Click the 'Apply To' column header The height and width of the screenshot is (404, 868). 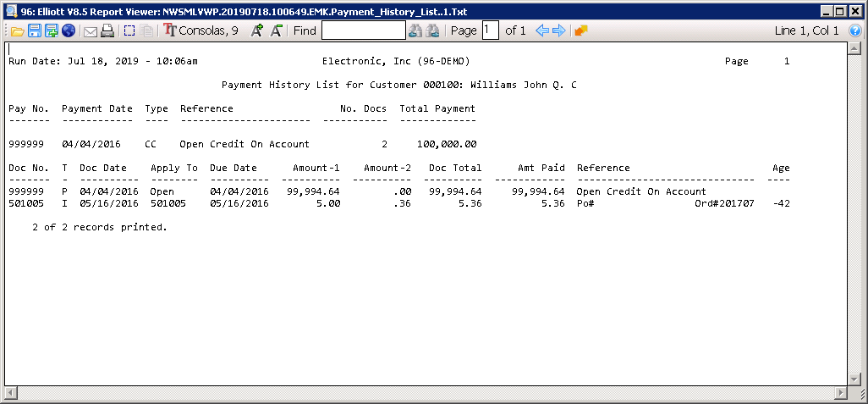(x=173, y=168)
